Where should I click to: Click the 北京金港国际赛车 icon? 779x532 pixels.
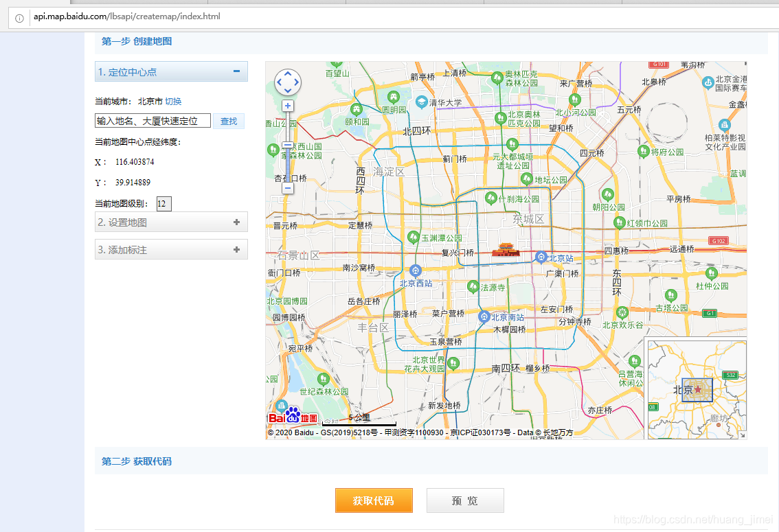pos(708,83)
